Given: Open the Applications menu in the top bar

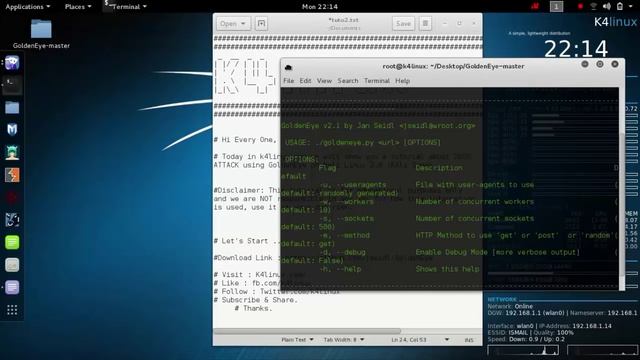Looking at the screenshot, I should click(x=27, y=7).
